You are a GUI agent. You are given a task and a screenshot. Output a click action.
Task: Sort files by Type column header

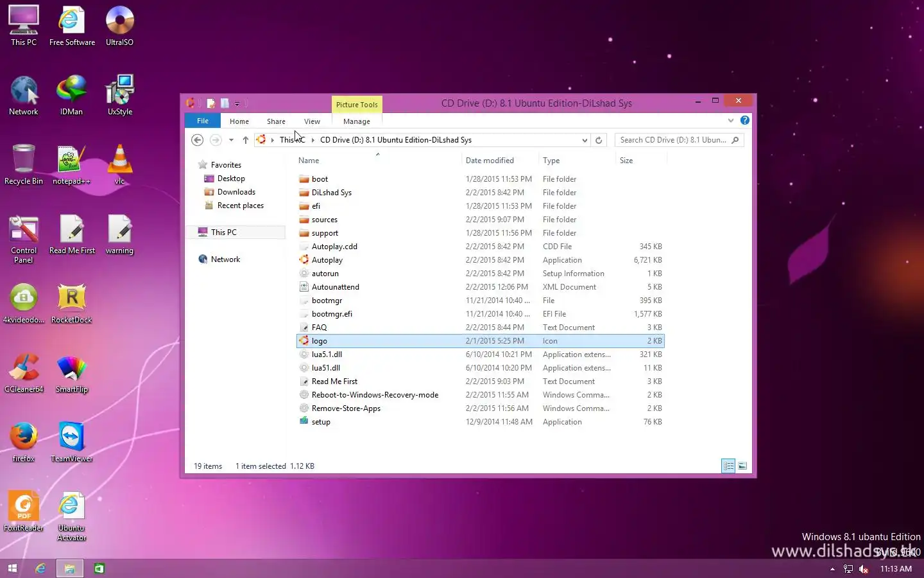pos(577,161)
